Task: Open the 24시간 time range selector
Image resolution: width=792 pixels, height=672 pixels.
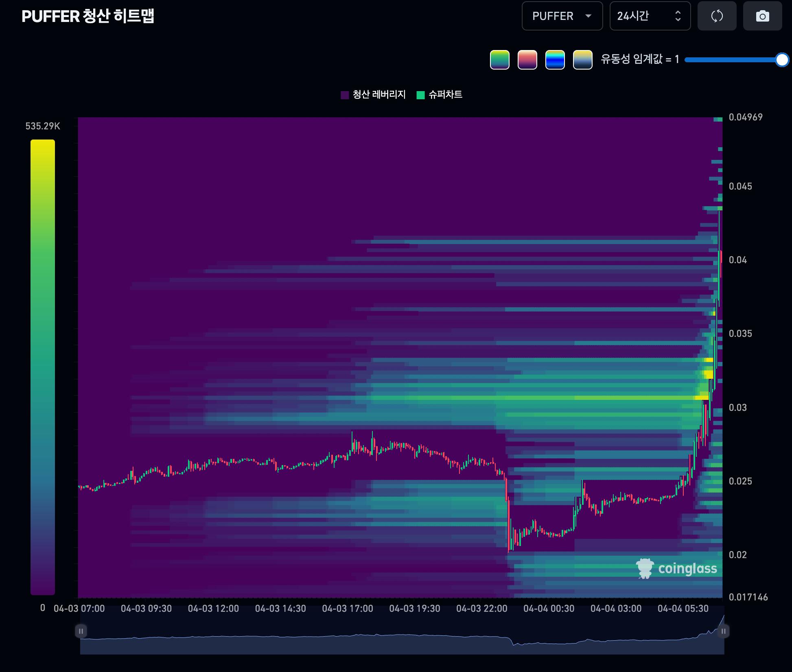Action: (x=650, y=16)
